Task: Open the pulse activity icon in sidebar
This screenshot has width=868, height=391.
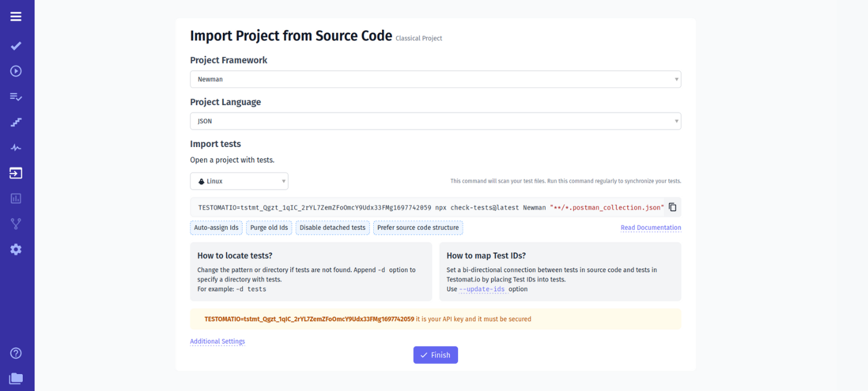Action: [16, 147]
